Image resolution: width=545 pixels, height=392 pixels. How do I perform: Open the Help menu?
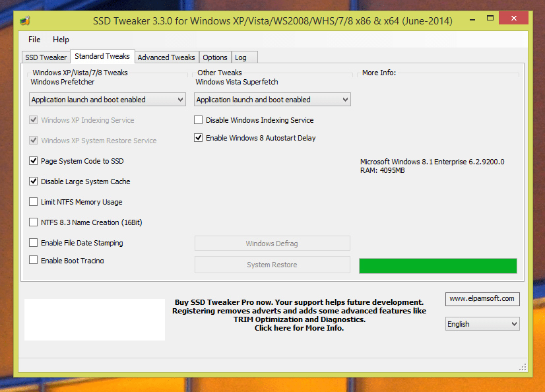pos(61,40)
